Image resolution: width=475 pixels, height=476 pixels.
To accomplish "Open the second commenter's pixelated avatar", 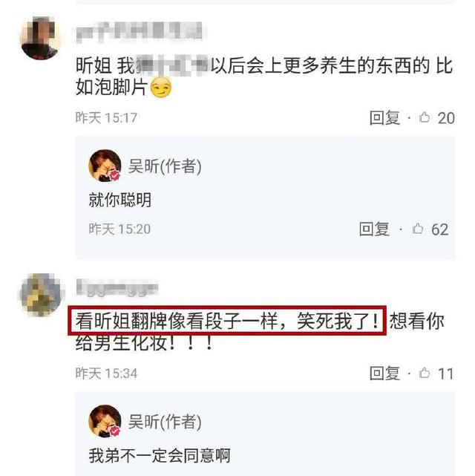I will coord(41,295).
